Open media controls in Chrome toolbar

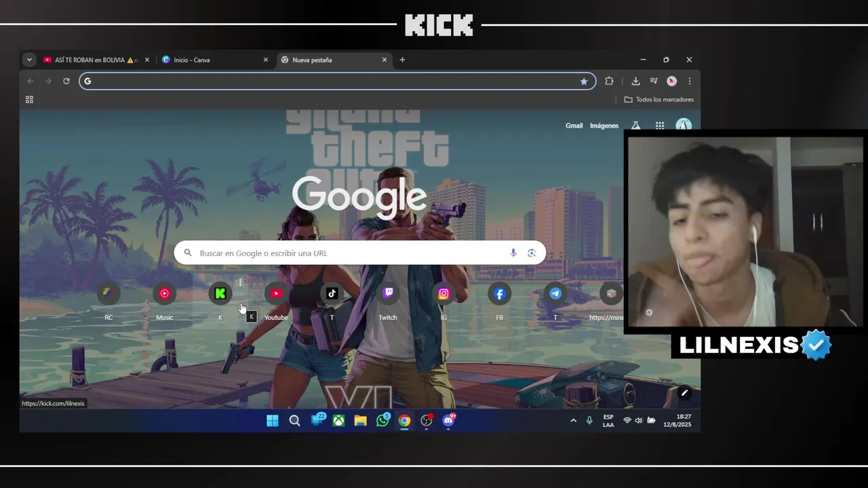[x=654, y=81]
